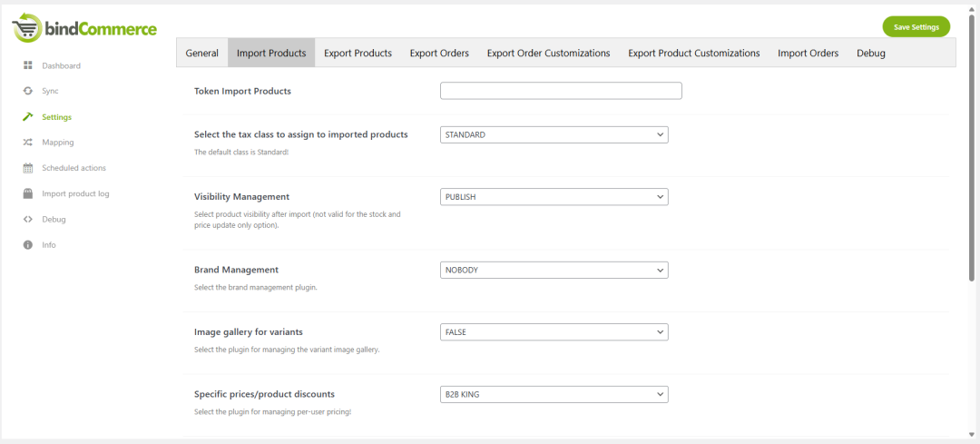
Task: Open Image gallery for variants FALSE dropdown
Action: (554, 332)
